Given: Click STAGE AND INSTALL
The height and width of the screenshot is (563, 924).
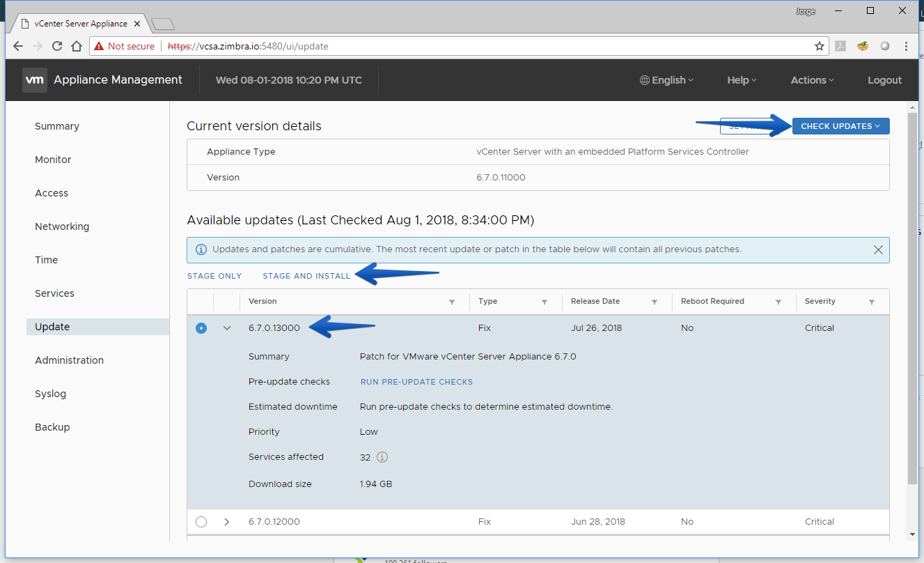Looking at the screenshot, I should (306, 276).
